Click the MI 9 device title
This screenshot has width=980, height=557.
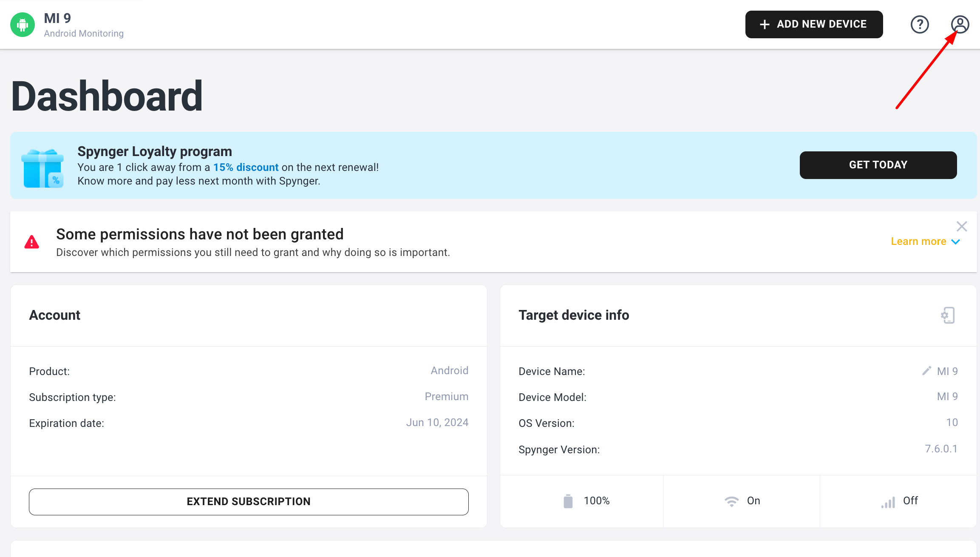(57, 18)
